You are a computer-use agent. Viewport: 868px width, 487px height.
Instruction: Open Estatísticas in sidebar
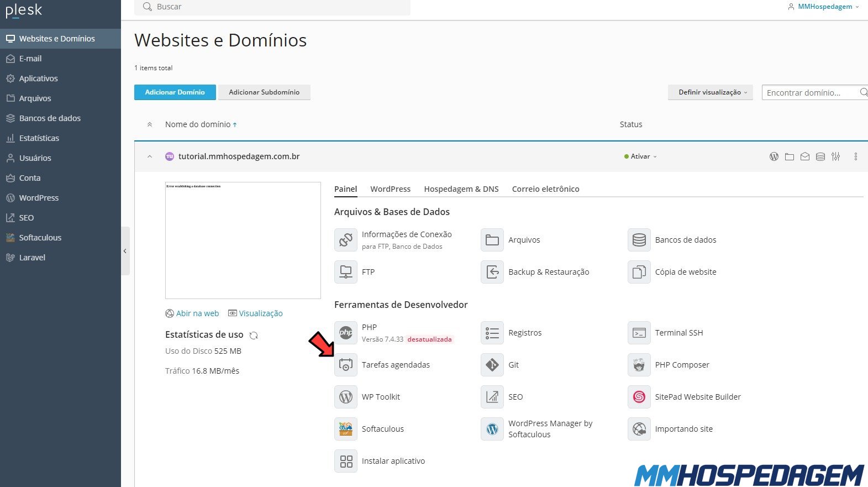[60, 138]
